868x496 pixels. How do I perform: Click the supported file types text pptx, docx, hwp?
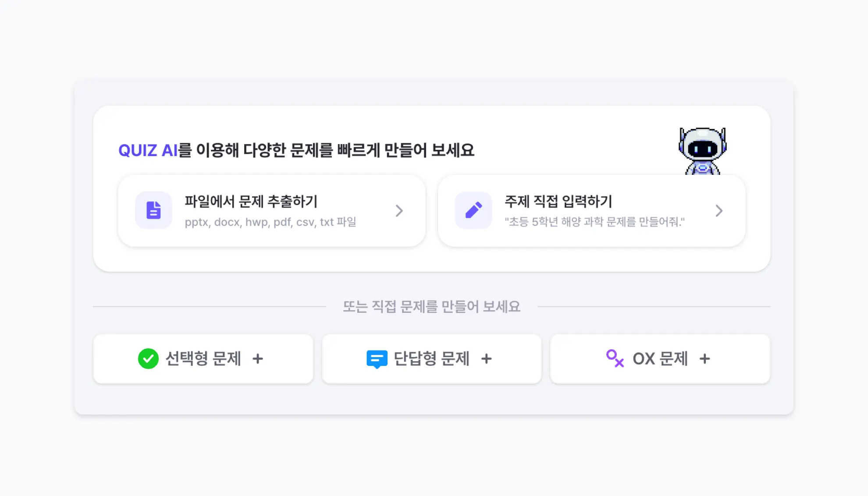[270, 222]
